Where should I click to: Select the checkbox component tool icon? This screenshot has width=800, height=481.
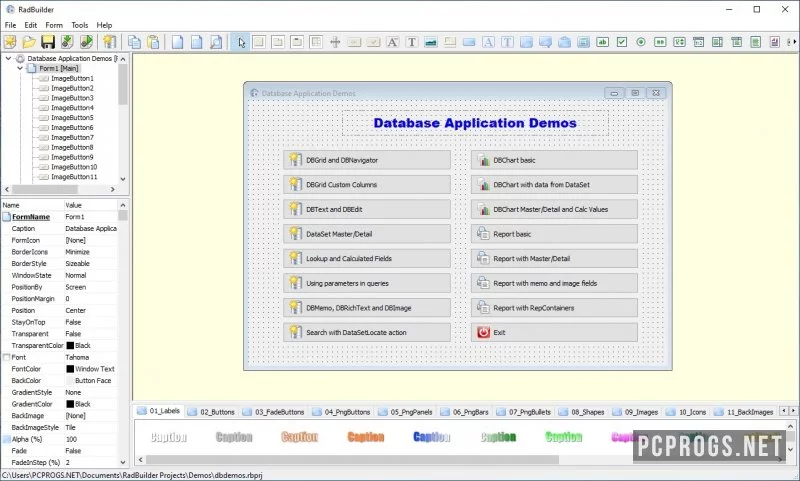(621, 42)
